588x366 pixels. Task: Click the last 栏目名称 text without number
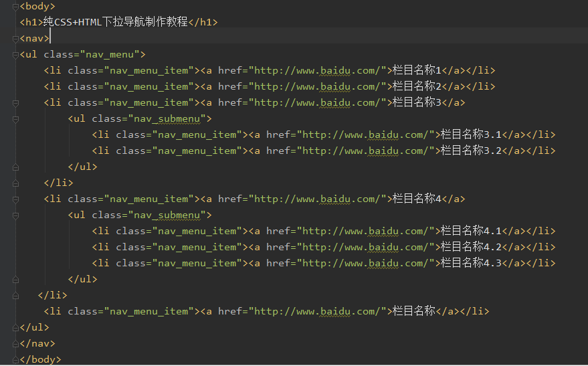coord(413,311)
